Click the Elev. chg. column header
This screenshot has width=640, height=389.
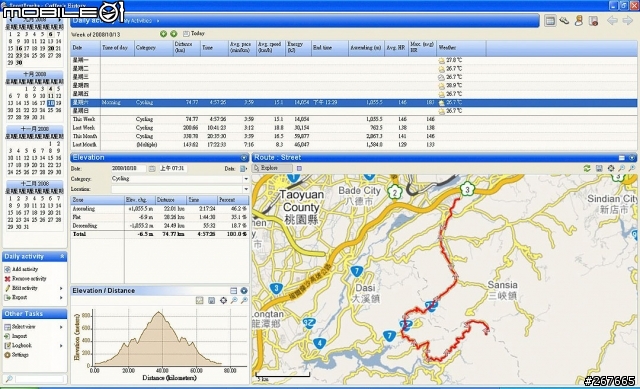pyautogui.click(x=140, y=200)
